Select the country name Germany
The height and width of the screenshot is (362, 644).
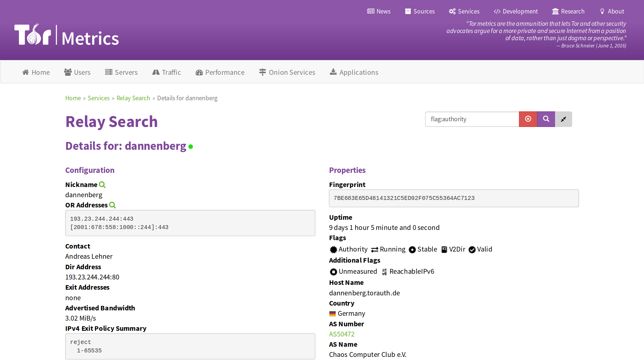pos(352,313)
